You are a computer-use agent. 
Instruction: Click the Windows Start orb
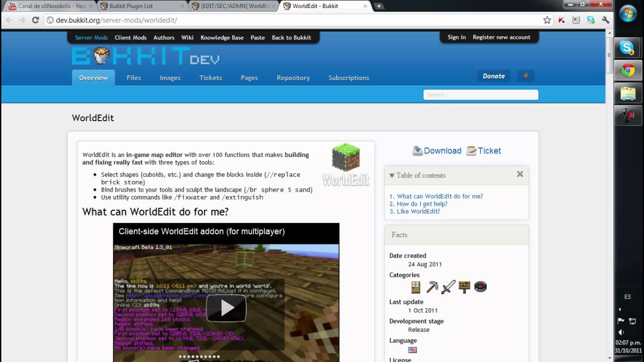pyautogui.click(x=628, y=13)
